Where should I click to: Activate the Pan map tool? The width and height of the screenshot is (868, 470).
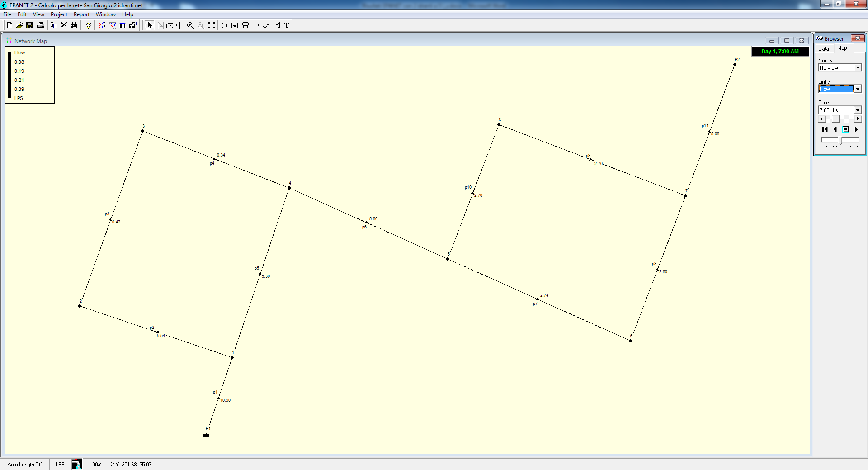(x=179, y=25)
